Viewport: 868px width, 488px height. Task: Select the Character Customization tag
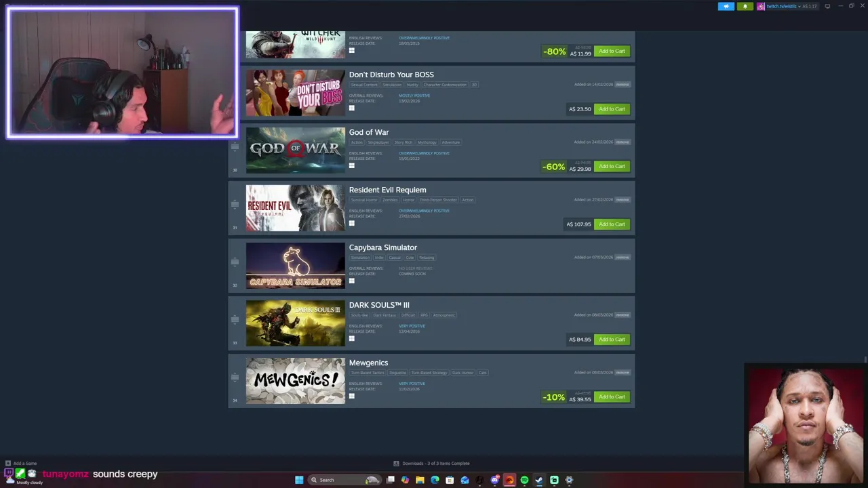click(445, 85)
